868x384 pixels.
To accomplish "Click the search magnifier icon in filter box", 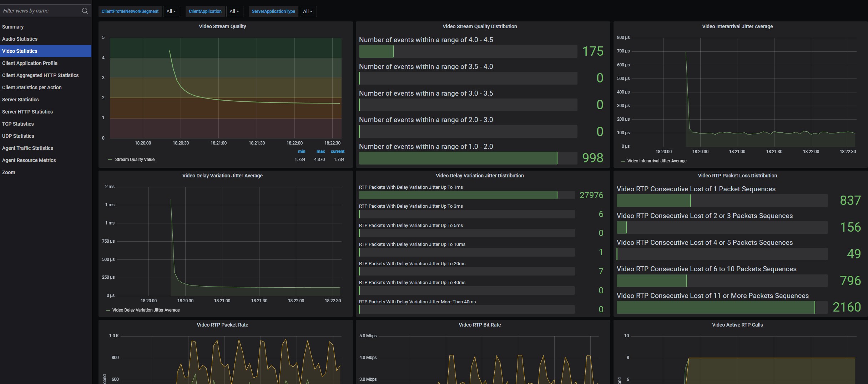I will click(x=85, y=11).
